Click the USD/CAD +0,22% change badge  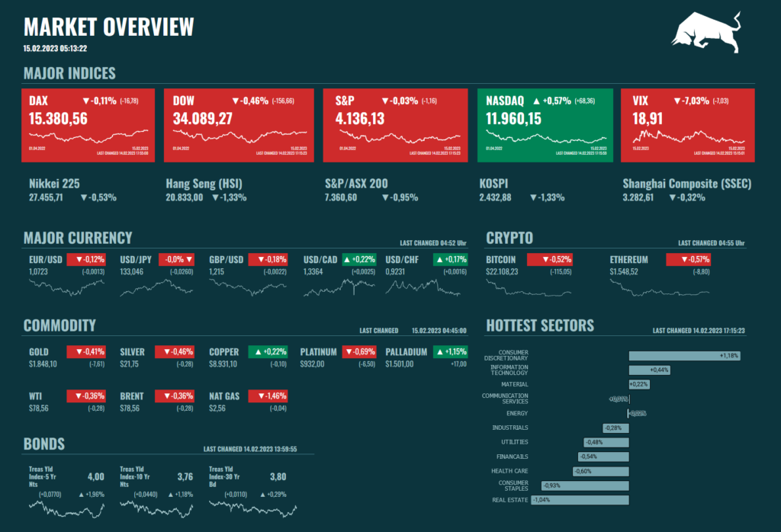pyautogui.click(x=359, y=259)
